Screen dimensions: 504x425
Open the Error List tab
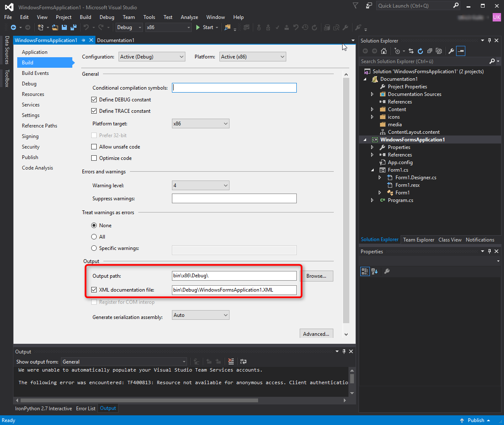click(86, 408)
